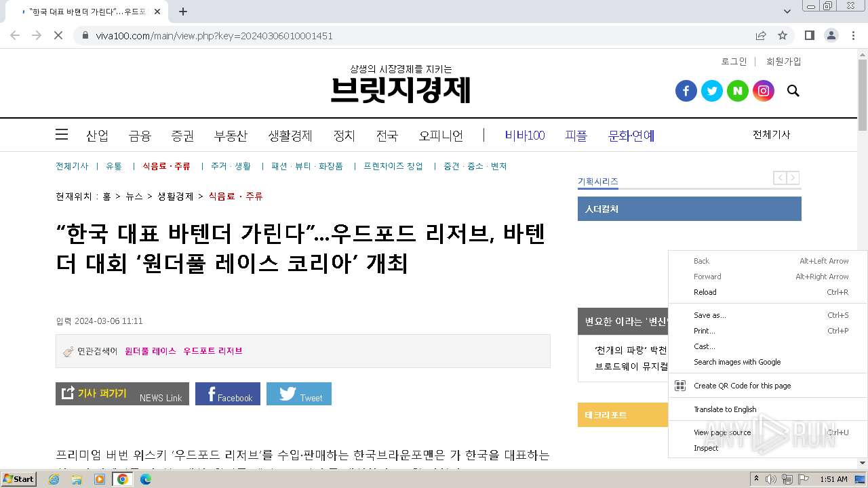Click the share page icon in address bar
Viewport: 868px width, 488px height.
[761, 35]
